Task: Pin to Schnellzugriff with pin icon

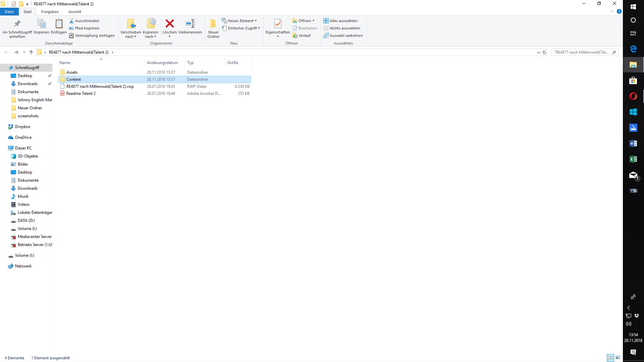Action: pos(17,23)
